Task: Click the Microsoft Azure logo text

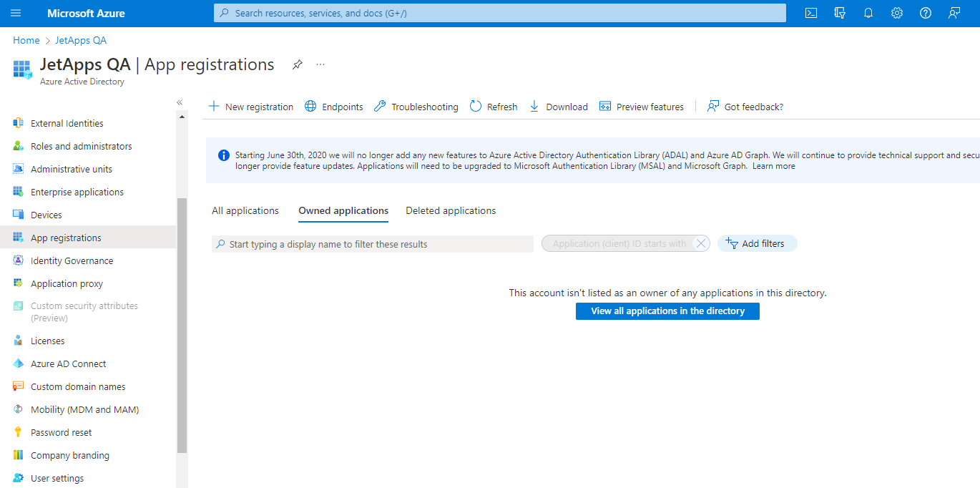Action: (86, 13)
